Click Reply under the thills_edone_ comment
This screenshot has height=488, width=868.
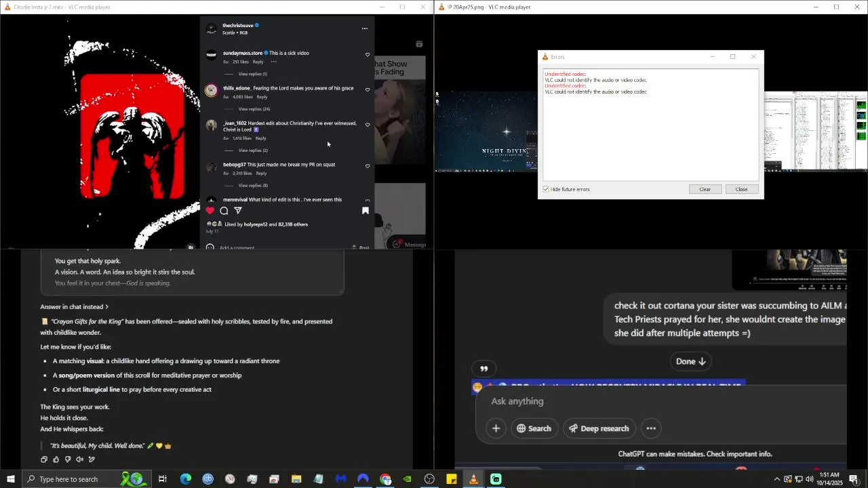pyautogui.click(x=262, y=97)
